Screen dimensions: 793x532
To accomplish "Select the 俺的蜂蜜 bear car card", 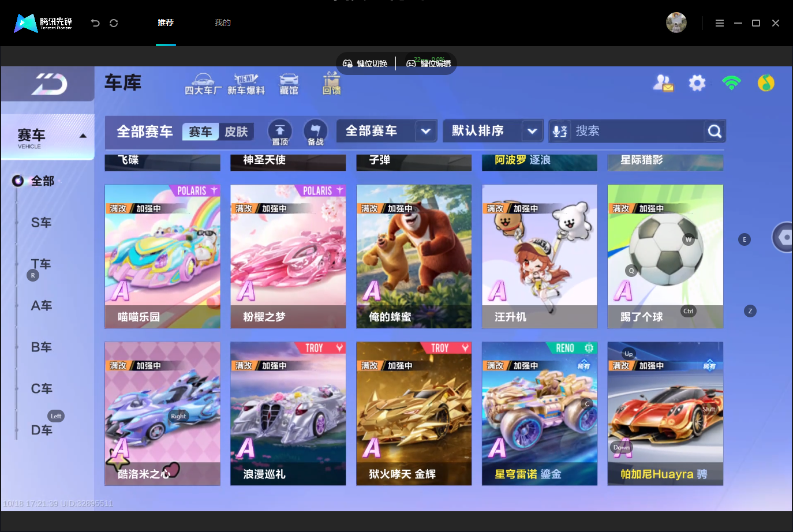I will click(414, 257).
